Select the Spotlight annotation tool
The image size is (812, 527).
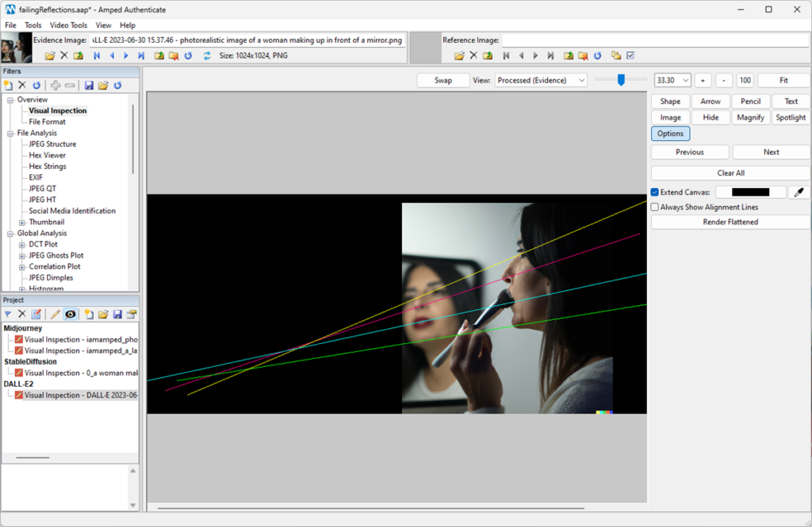[x=791, y=117]
